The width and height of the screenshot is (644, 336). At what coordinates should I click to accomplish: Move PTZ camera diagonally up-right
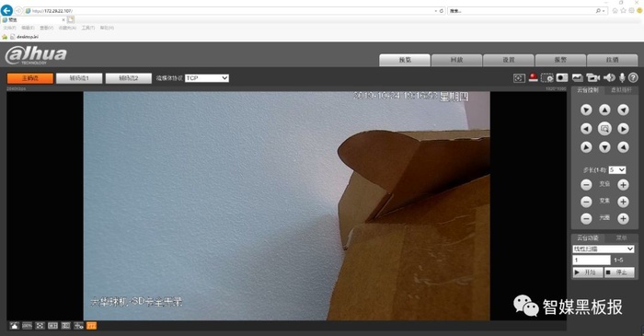tap(623, 110)
